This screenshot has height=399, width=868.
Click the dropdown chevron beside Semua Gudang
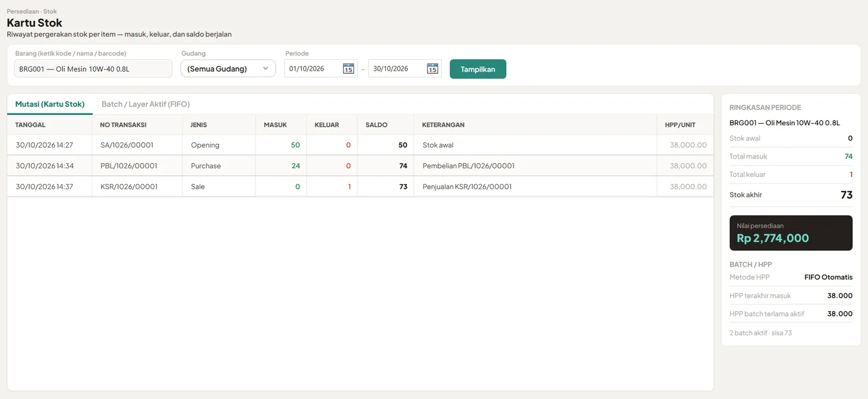pos(265,68)
